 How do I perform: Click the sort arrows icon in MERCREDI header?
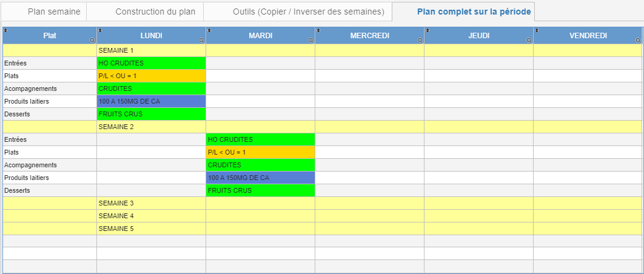(318, 30)
